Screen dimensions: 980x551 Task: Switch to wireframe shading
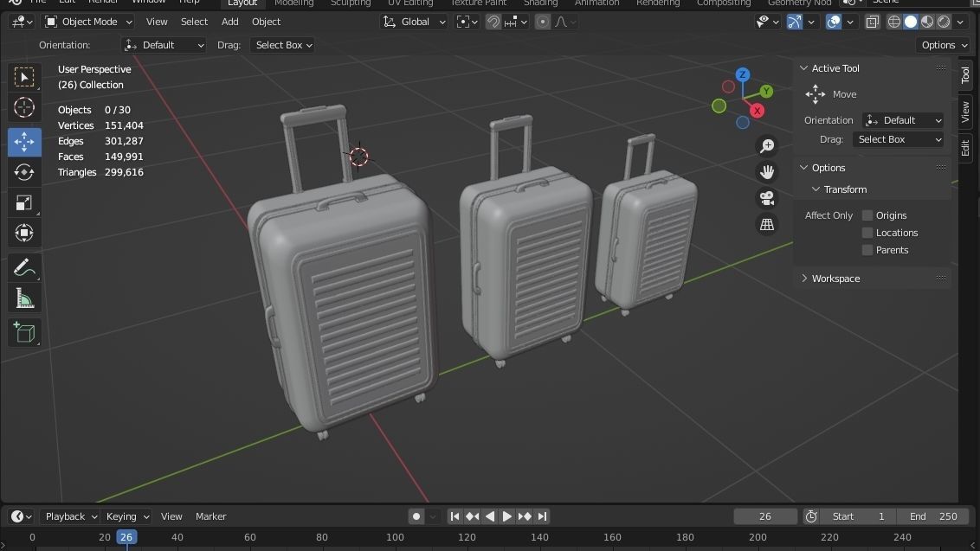894,22
